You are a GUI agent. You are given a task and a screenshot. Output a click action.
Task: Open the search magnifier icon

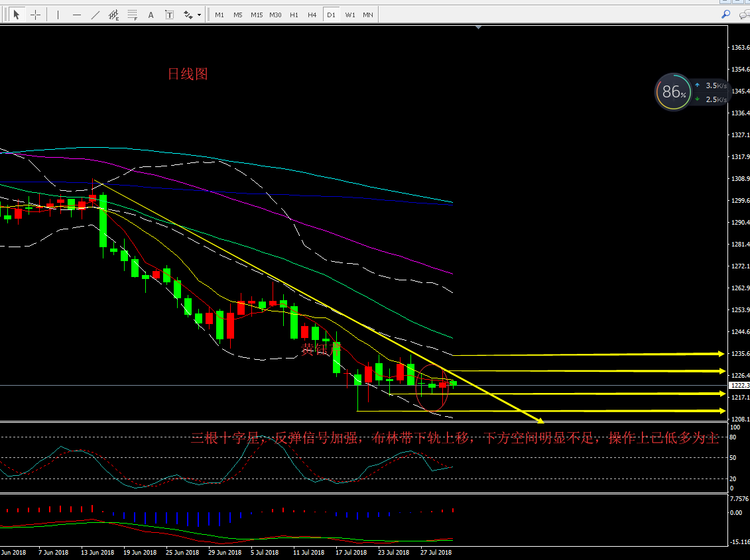coord(725,14)
